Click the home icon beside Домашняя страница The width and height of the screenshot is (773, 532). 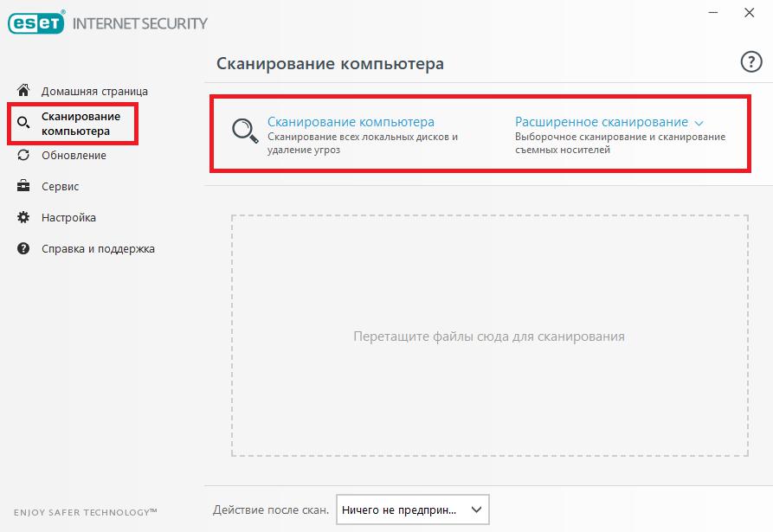23,90
